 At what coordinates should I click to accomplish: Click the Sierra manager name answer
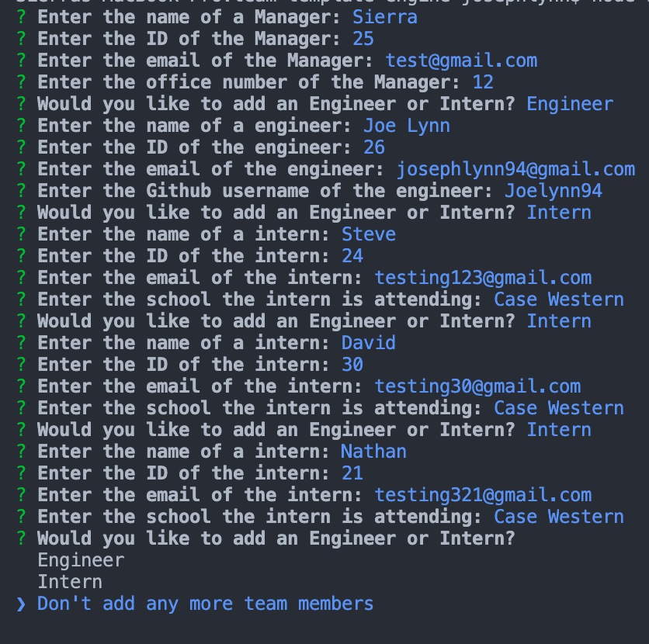point(385,17)
